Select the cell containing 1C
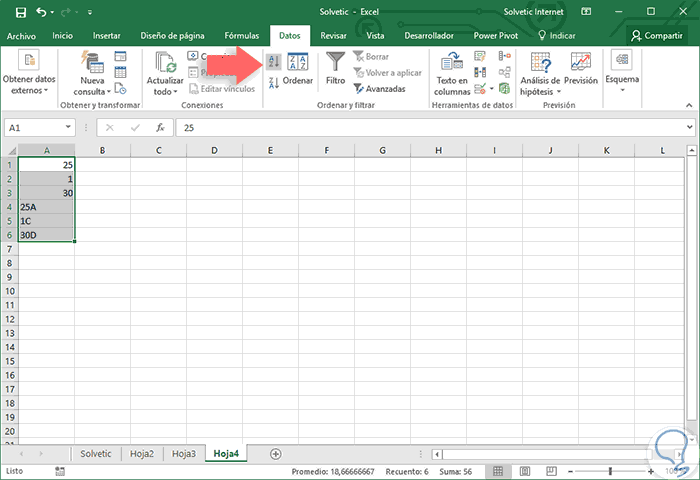700x480 pixels. [46, 221]
